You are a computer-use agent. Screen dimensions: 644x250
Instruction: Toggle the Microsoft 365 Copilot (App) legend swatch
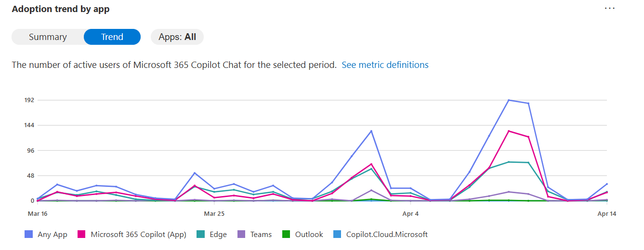click(81, 235)
